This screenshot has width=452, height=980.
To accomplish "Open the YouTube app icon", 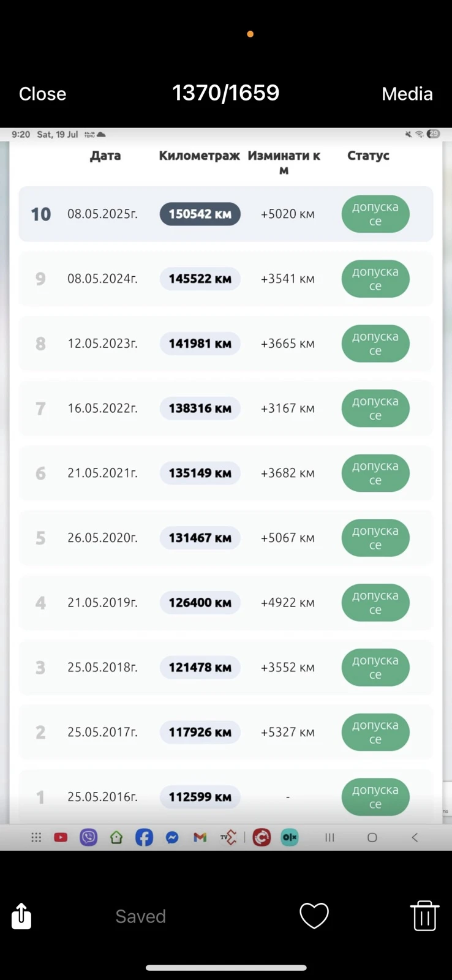I will (61, 837).
